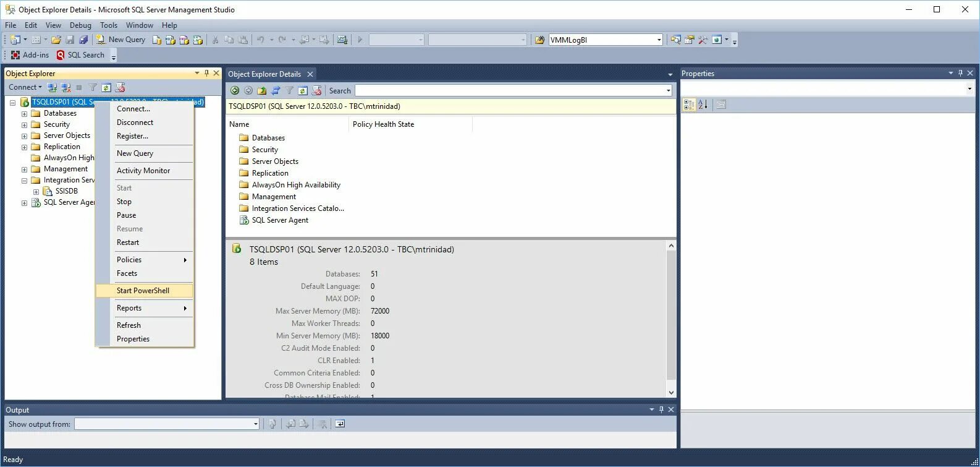Open the Debug menu
Viewport: 980px width, 467px height.
tap(80, 25)
